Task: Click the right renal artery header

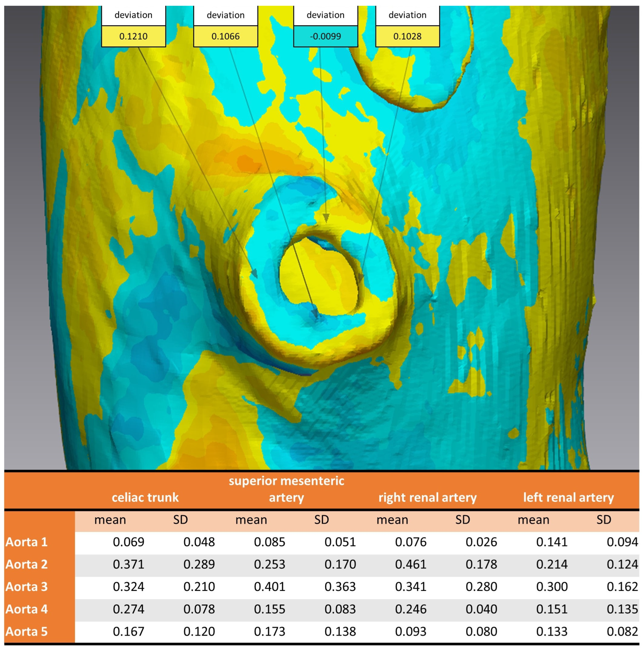Action: tap(428, 497)
